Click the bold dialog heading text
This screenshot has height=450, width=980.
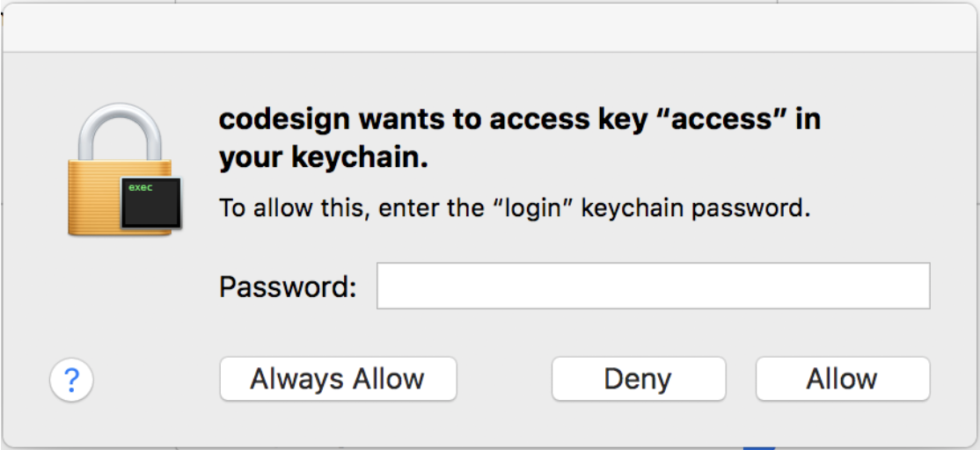pyautogui.click(x=519, y=119)
